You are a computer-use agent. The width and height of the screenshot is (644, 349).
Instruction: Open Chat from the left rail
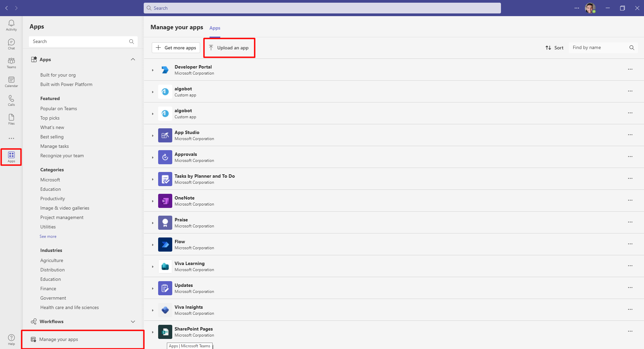[11, 44]
